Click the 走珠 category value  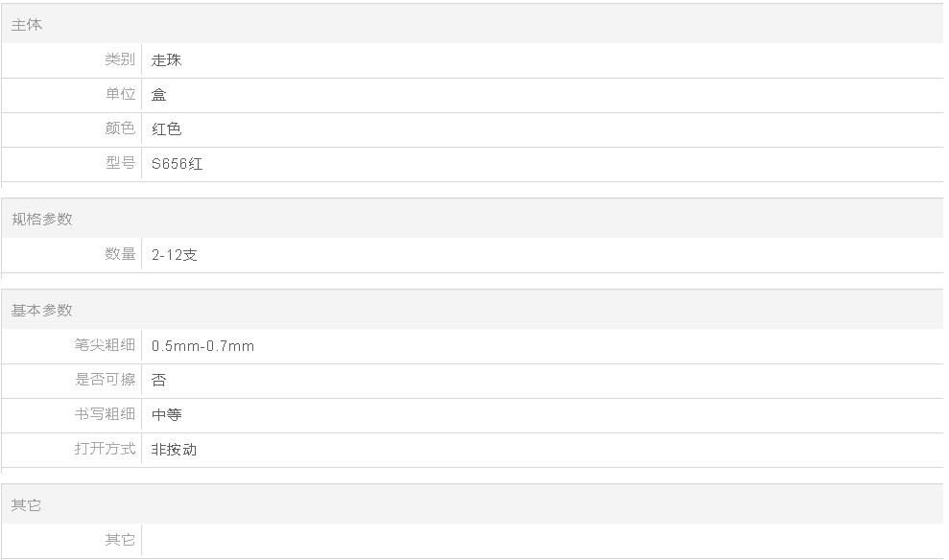pyautogui.click(x=166, y=59)
